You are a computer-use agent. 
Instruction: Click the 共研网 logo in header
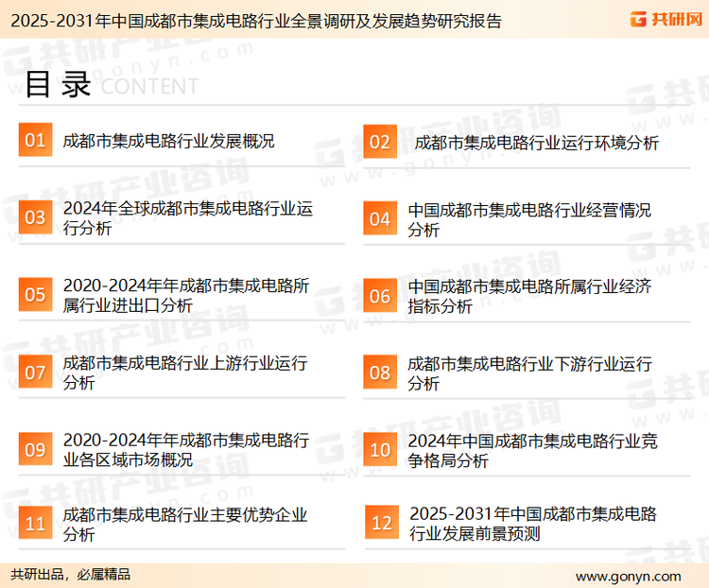tap(666, 19)
